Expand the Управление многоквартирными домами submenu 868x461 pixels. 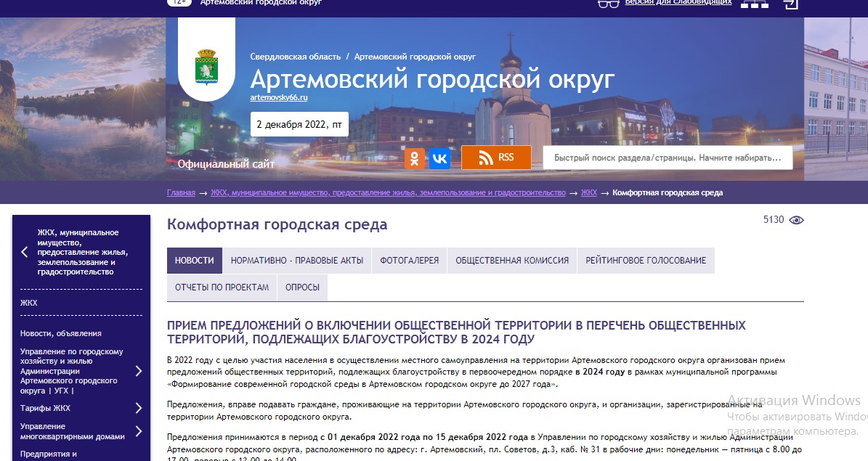pos(139,431)
